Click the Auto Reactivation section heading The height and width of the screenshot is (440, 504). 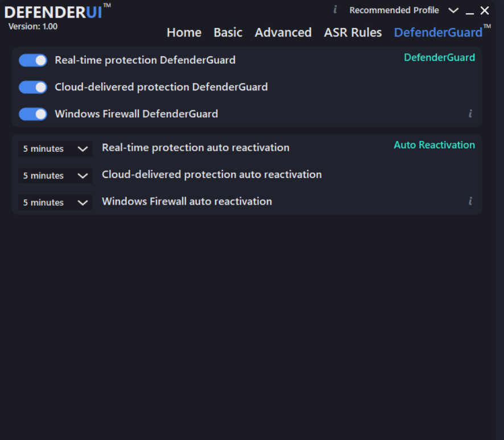[x=434, y=145]
